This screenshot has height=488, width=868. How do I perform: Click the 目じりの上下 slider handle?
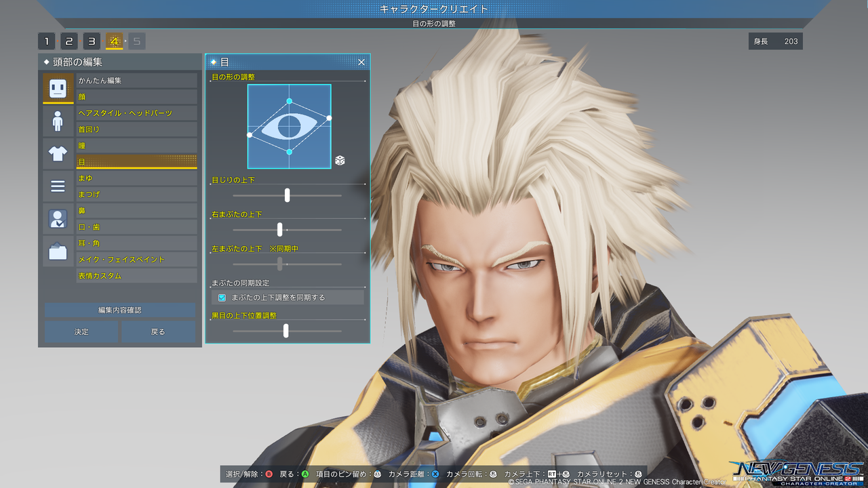pyautogui.click(x=288, y=195)
